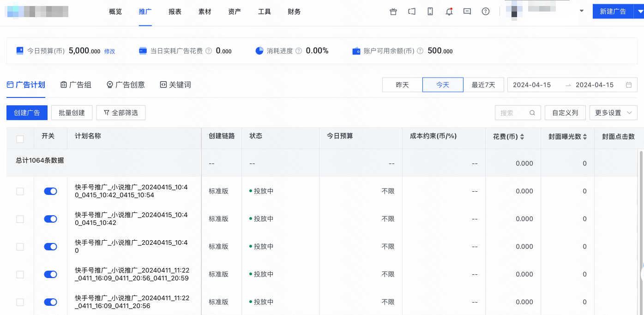
Task: Click the 修改 link to edit today's budget
Action: tap(109, 51)
